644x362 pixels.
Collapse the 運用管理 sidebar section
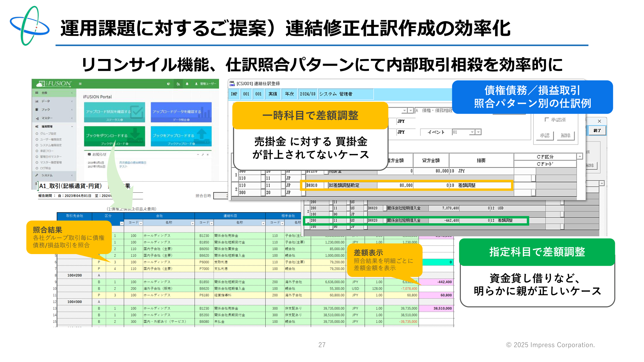coord(54,127)
